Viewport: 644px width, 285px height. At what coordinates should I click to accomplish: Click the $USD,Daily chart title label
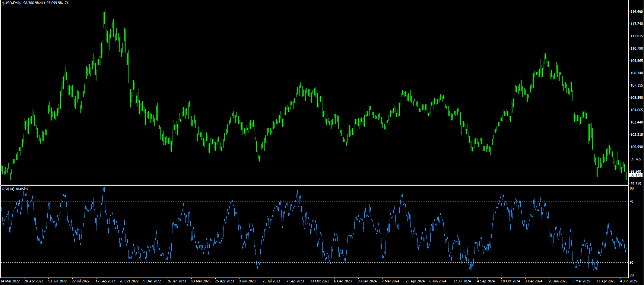click(12, 3)
